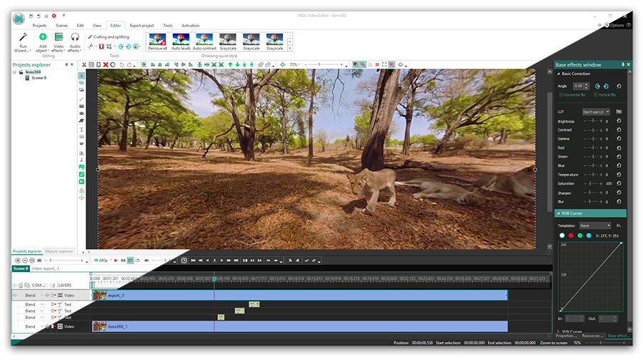Screen dimensions: 643x364
Task: Click the crop tool icon in Tools
Action: (x=109, y=46)
